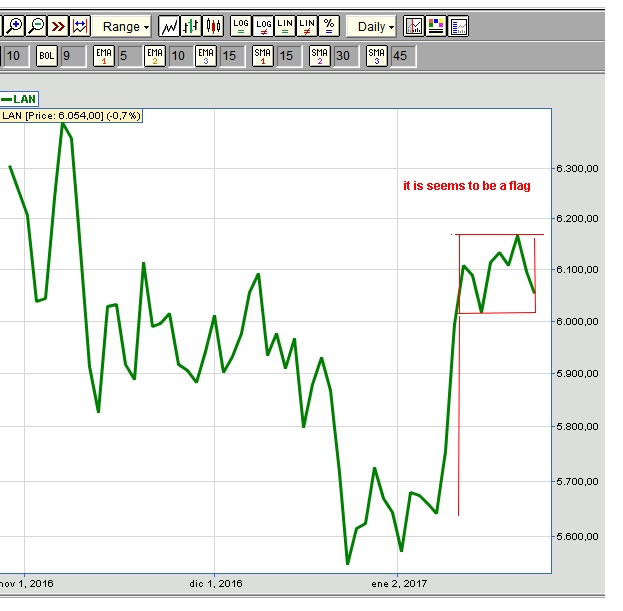
Task: Toggle the EMA 1 indicator
Action: (104, 56)
